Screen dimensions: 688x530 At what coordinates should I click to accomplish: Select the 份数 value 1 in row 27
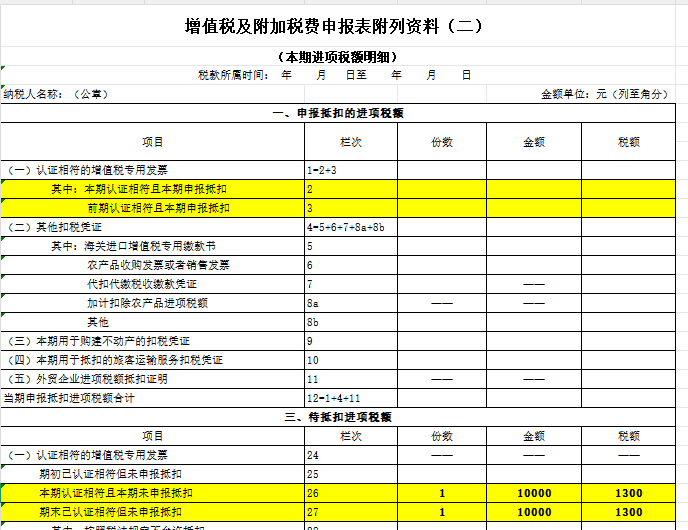(442, 512)
